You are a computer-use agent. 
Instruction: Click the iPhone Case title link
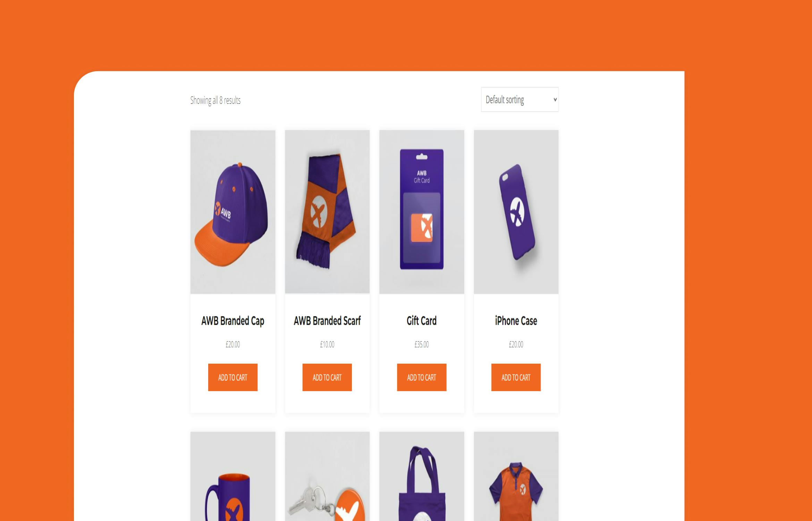(516, 321)
